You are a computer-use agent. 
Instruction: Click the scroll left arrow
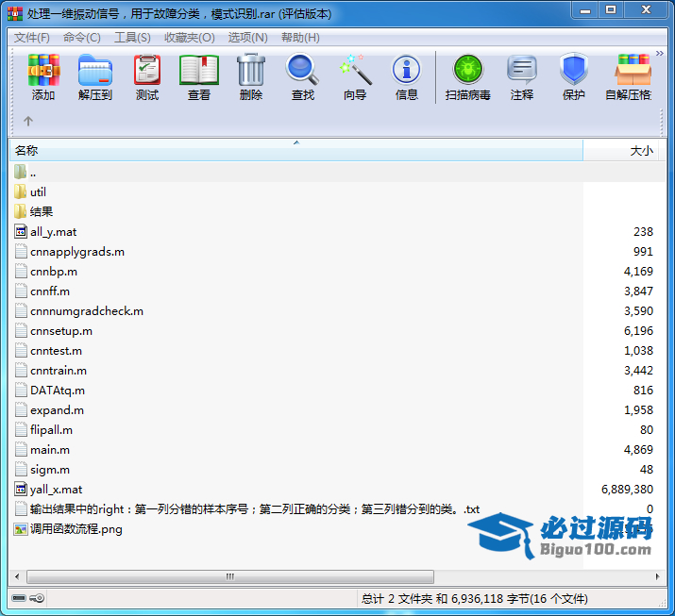[x=17, y=576]
